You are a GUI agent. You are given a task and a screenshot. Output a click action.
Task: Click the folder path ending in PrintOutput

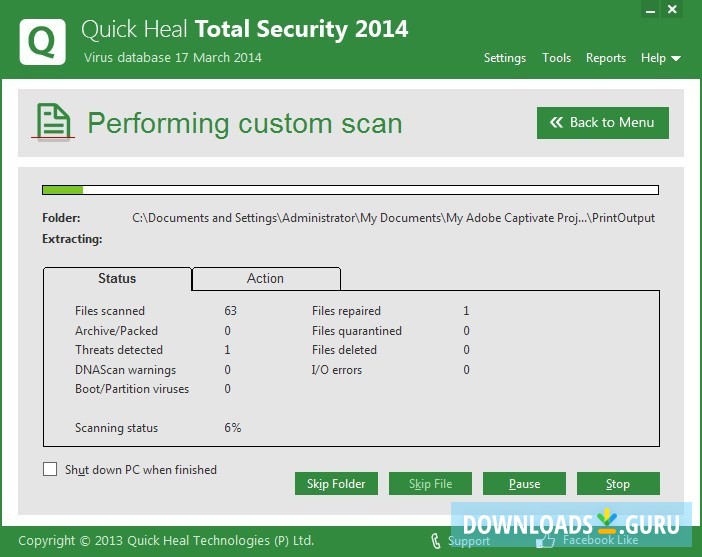pyautogui.click(x=394, y=218)
